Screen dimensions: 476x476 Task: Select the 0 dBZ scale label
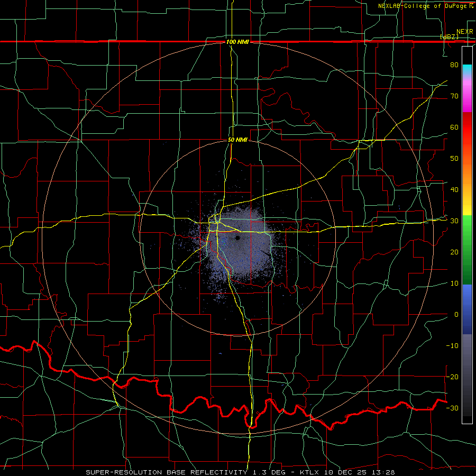[x=456, y=315]
